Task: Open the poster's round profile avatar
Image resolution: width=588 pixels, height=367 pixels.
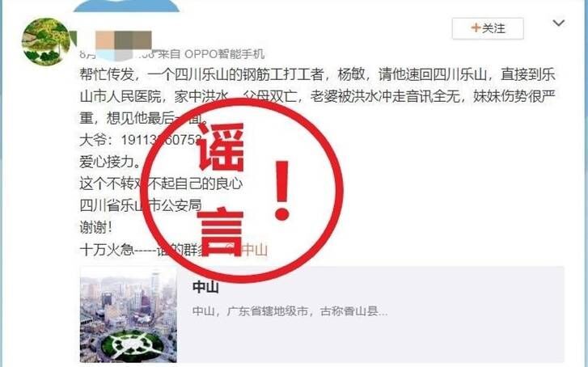Action: (x=46, y=41)
